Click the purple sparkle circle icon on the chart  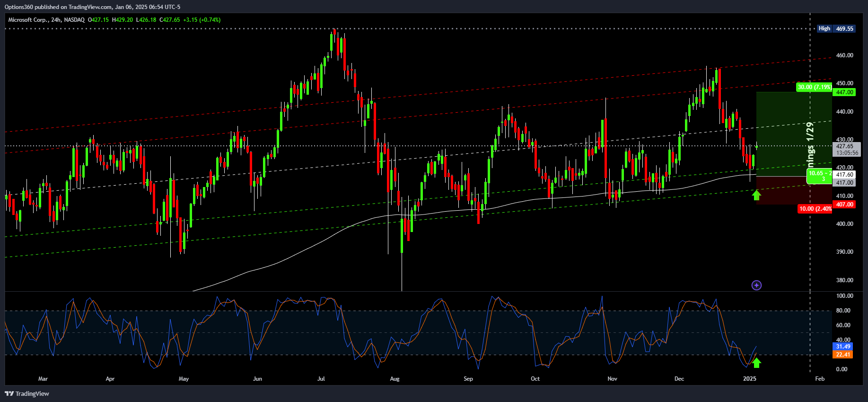[x=756, y=285]
